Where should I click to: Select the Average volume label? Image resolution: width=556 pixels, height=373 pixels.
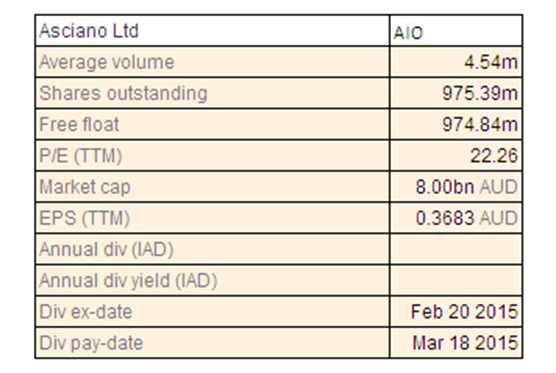click(x=107, y=62)
